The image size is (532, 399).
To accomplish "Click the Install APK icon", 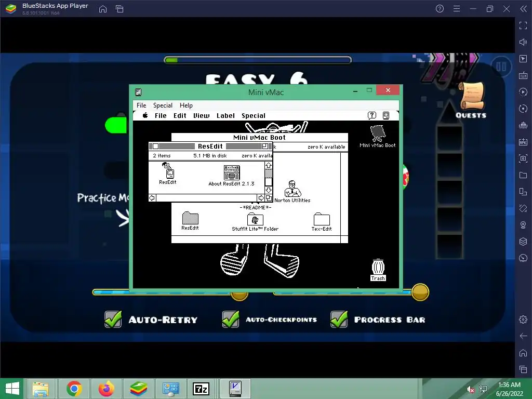I will pos(523,142).
